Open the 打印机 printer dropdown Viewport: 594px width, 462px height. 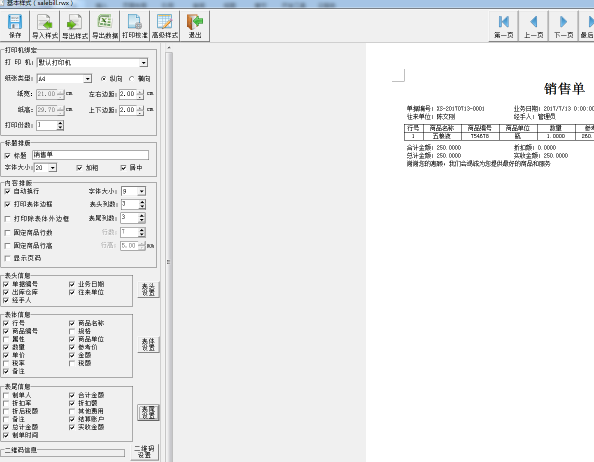click(x=144, y=63)
